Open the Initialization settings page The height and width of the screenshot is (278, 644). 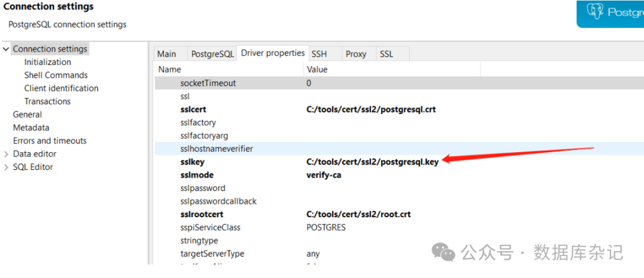(48, 62)
